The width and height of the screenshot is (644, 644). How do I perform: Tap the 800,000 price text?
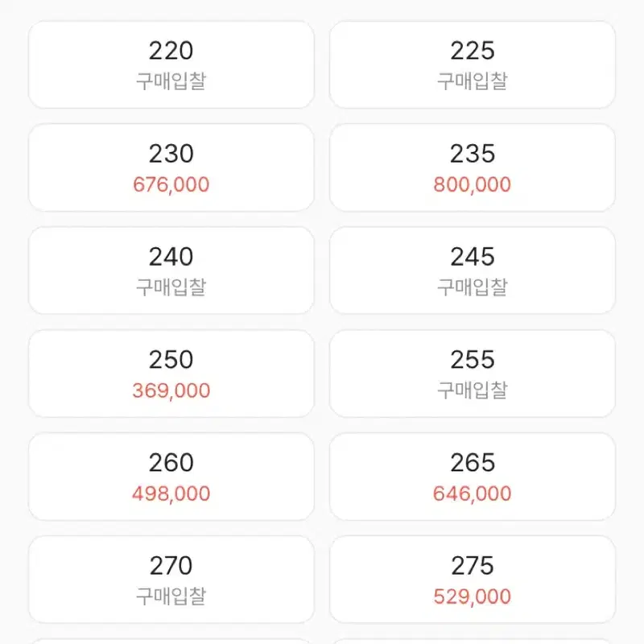(x=473, y=184)
